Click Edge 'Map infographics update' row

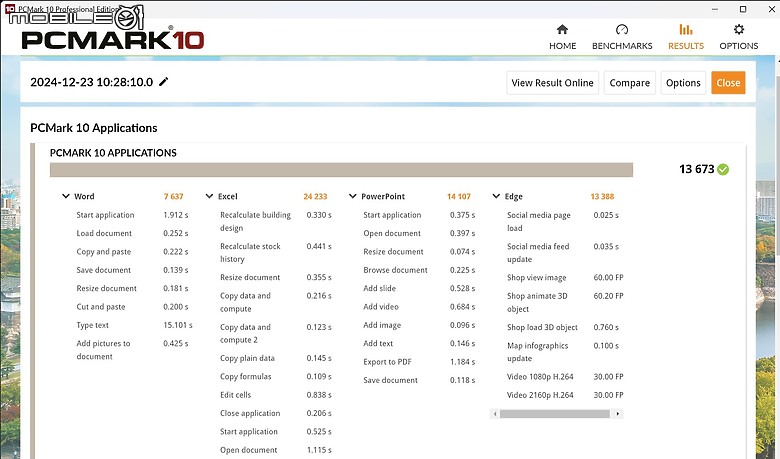tap(563, 352)
